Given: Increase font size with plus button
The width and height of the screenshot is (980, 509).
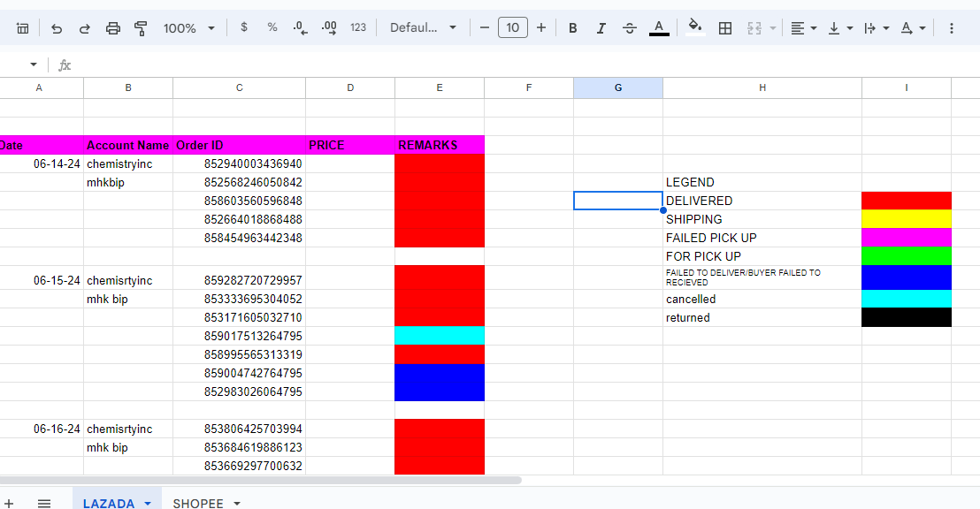Looking at the screenshot, I should (541, 27).
